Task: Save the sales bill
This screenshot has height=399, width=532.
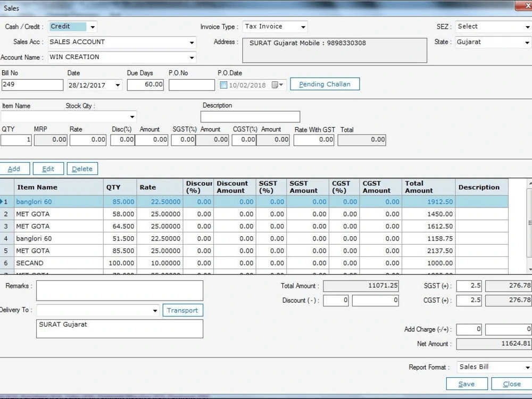Action: click(467, 384)
